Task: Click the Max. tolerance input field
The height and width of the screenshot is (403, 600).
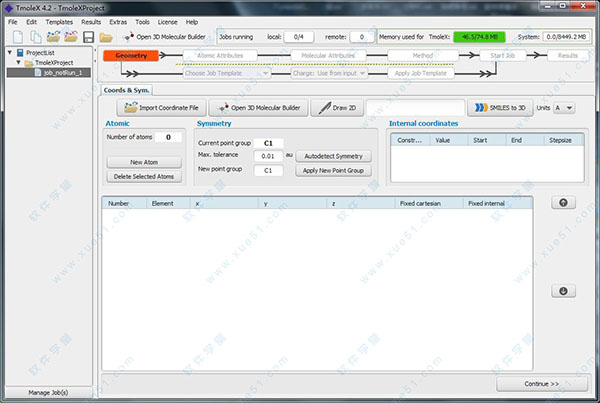Action: pyautogui.click(x=268, y=156)
